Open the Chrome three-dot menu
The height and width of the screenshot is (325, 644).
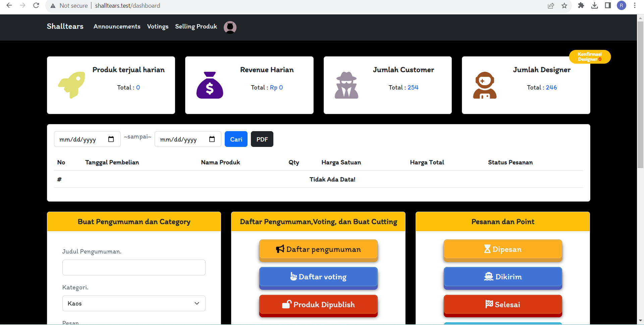click(635, 5)
